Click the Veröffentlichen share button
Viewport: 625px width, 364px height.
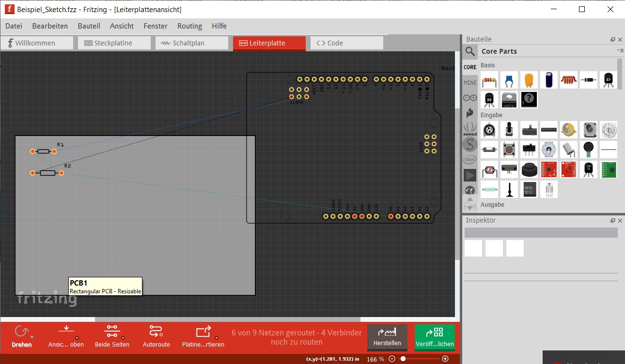(435, 337)
